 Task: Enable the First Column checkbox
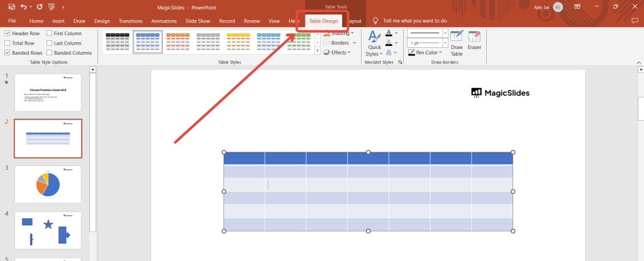point(49,33)
